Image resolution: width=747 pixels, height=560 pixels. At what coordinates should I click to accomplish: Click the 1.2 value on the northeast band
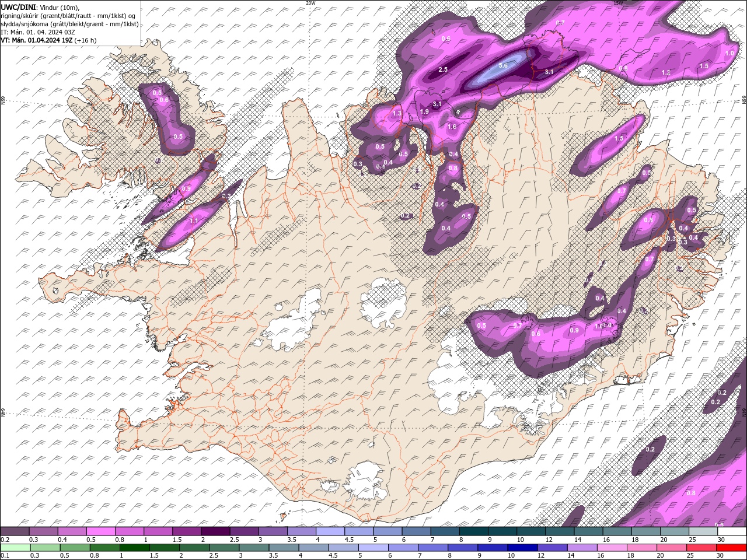tap(666, 72)
